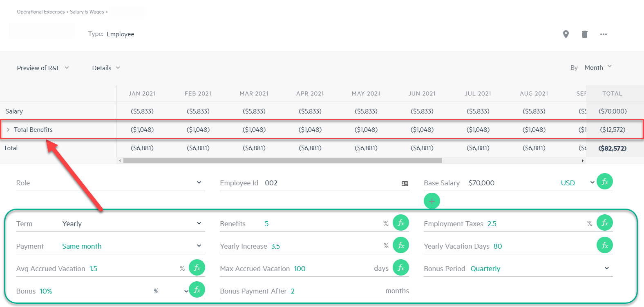Screen dimensions: 644x307
Task: Navigate to Salary & Wages breadcrumb
Action: point(87,12)
